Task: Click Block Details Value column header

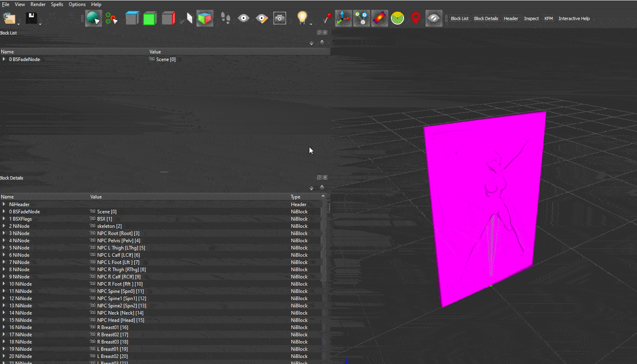Action: pos(189,197)
